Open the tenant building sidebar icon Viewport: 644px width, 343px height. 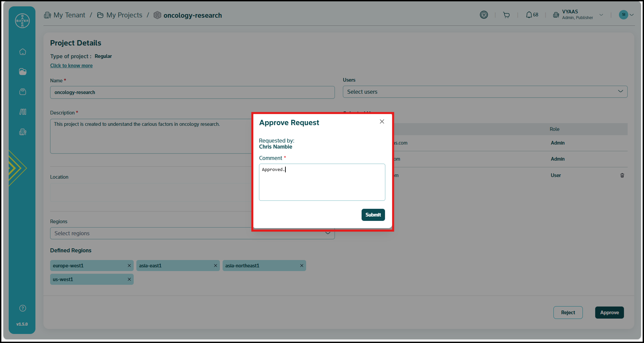(23, 132)
